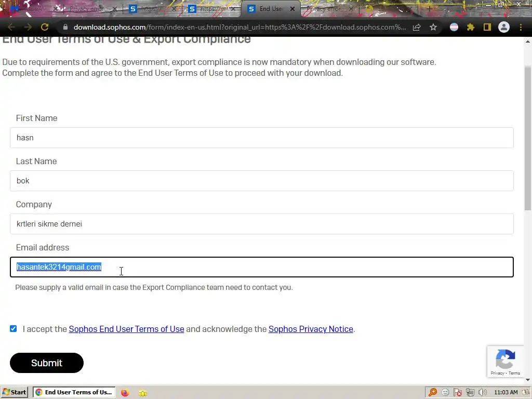Switch to the second Sophos https tab
Screen dimensions: 532x399
[212, 9]
